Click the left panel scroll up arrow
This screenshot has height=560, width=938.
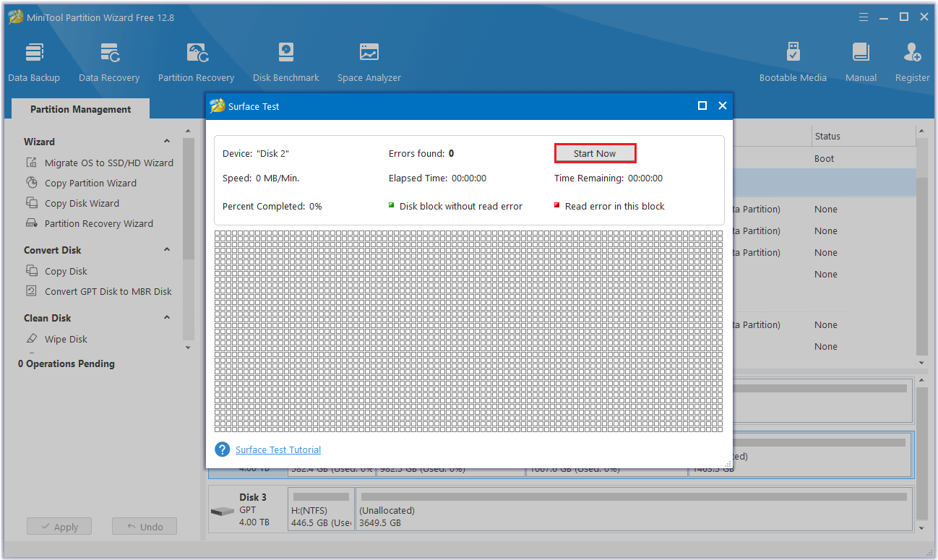tap(189, 131)
